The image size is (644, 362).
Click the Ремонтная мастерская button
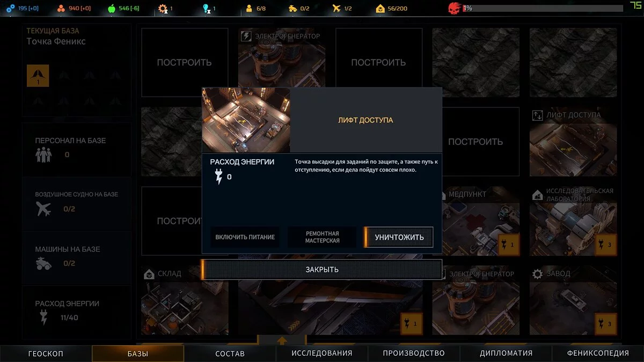(322, 237)
